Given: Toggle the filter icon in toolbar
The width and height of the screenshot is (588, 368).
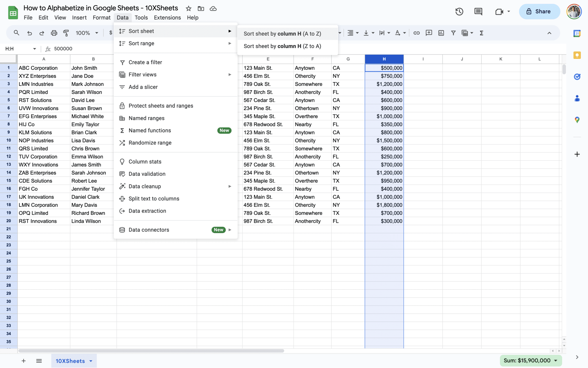Looking at the screenshot, I should click(x=453, y=33).
